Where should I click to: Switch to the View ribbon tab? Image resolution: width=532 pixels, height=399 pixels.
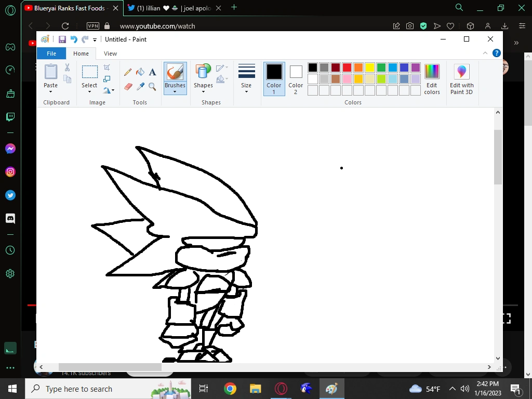(110, 54)
